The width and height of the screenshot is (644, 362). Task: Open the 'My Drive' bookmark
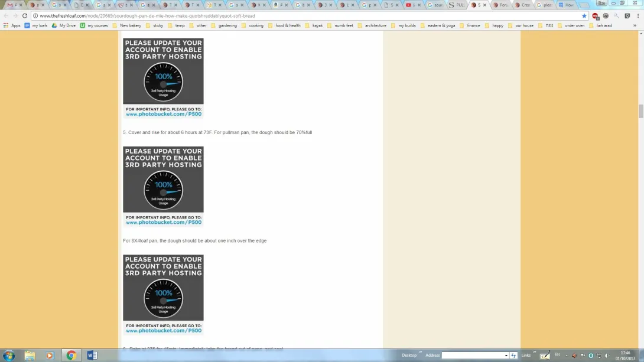[63, 25]
